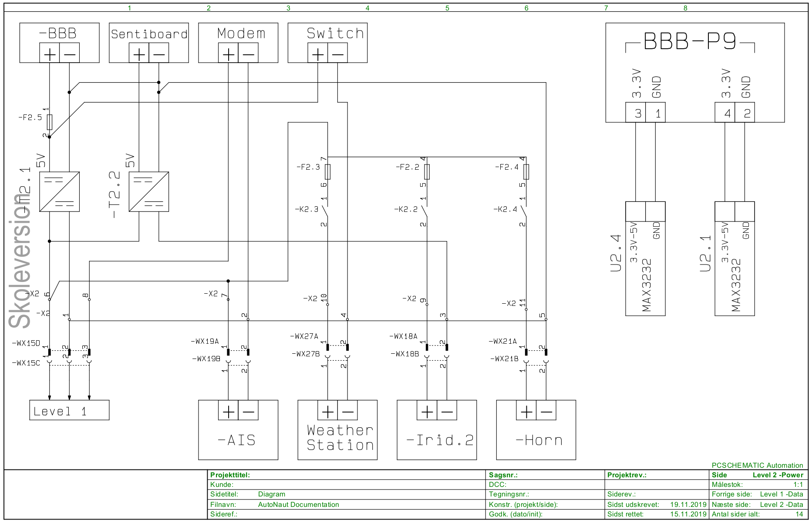The width and height of the screenshot is (812, 523).
Task: Select the -T2.2 5V converter symbol
Action: coord(149,192)
